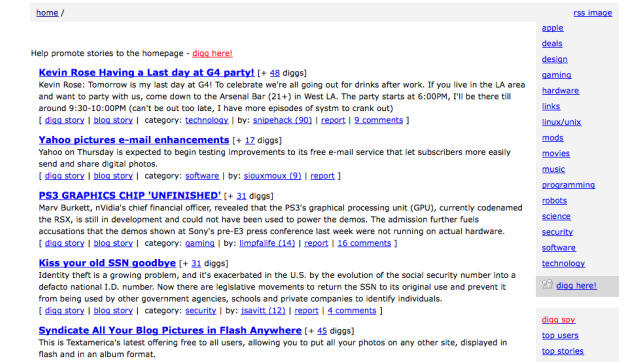Open the 45 diggs count link
Screen dimensions: 640x362
[x=322, y=331]
